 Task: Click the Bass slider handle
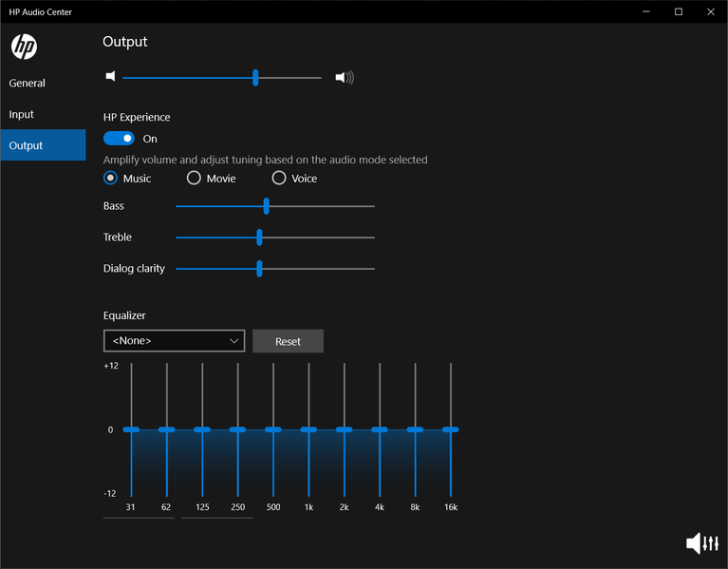(x=267, y=206)
